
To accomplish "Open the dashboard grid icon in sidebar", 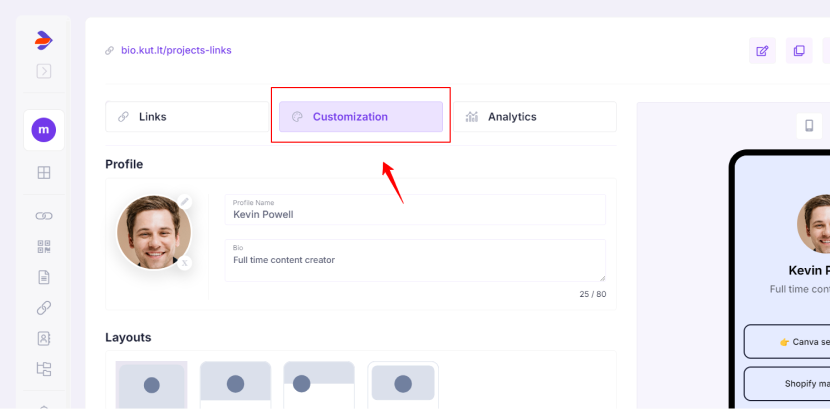I will click(44, 172).
